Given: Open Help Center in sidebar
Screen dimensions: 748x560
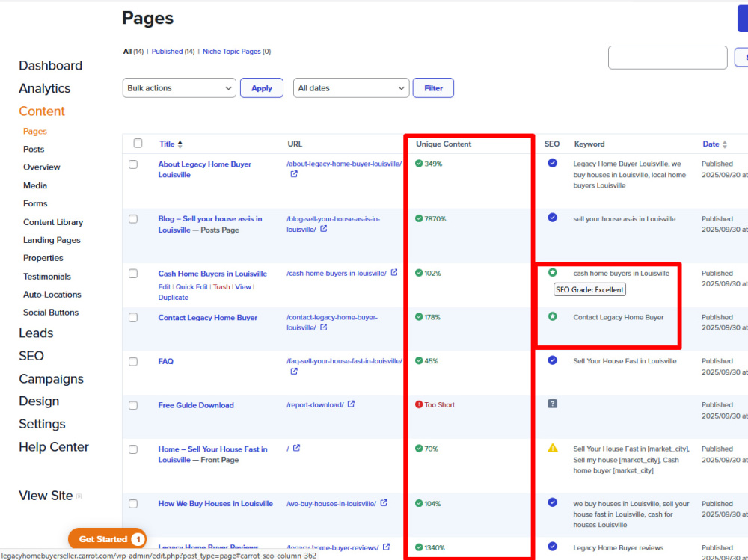Looking at the screenshot, I should pos(53,447).
